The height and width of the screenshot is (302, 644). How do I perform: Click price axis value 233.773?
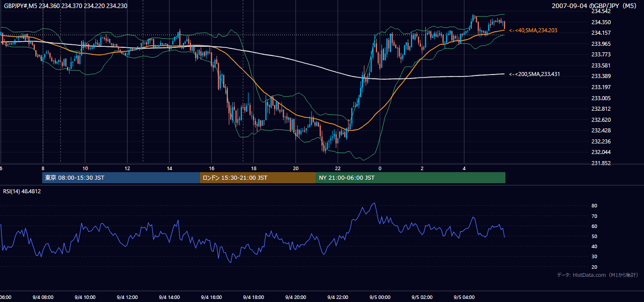[x=601, y=54]
